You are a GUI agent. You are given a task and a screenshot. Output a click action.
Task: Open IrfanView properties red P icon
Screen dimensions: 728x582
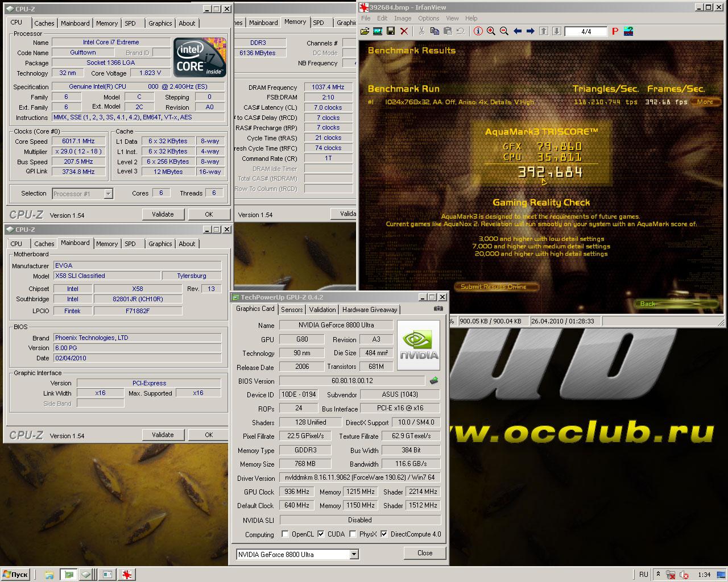(x=615, y=31)
